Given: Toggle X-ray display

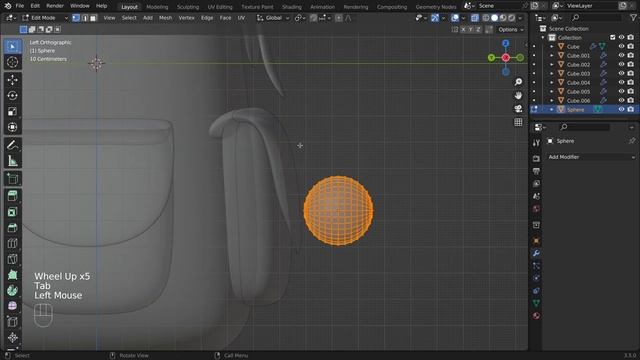Looking at the screenshot, I should pos(474,18).
